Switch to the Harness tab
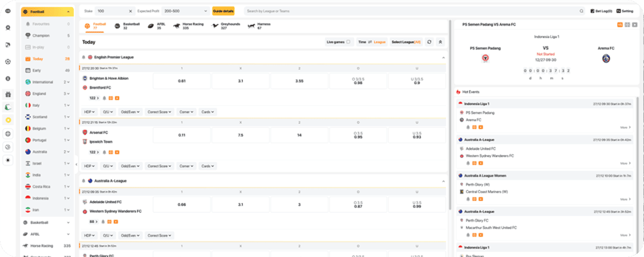This screenshot has height=257, width=644. click(259, 26)
